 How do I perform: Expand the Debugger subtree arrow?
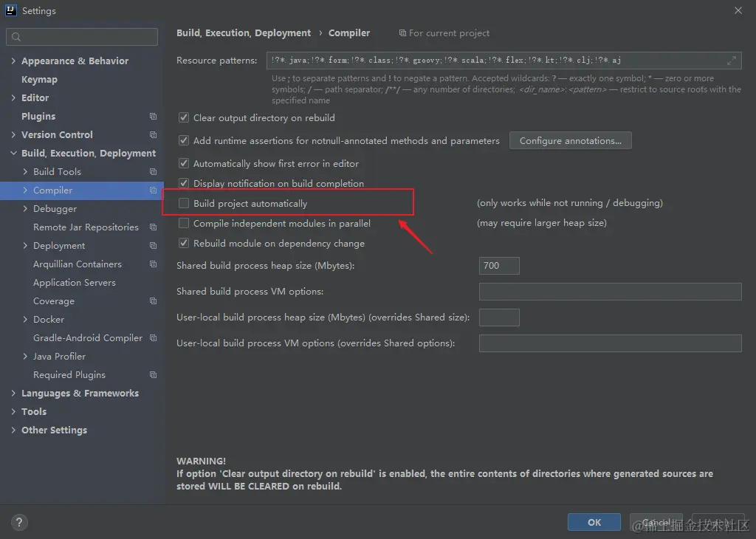[x=25, y=209]
